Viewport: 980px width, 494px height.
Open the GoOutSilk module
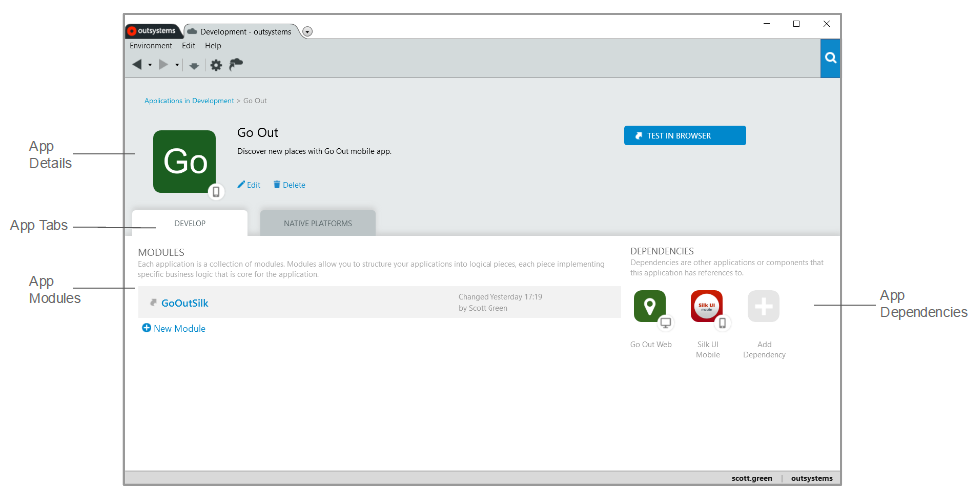184,303
